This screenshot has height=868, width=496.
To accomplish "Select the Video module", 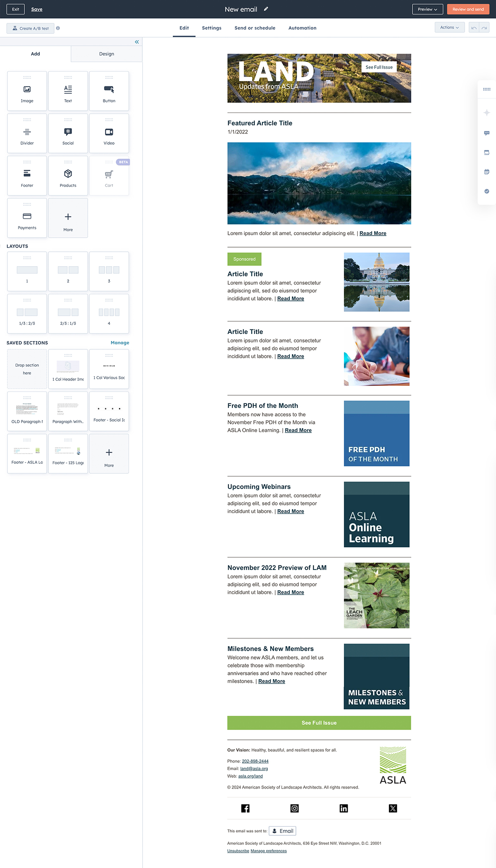I will pos(109,134).
